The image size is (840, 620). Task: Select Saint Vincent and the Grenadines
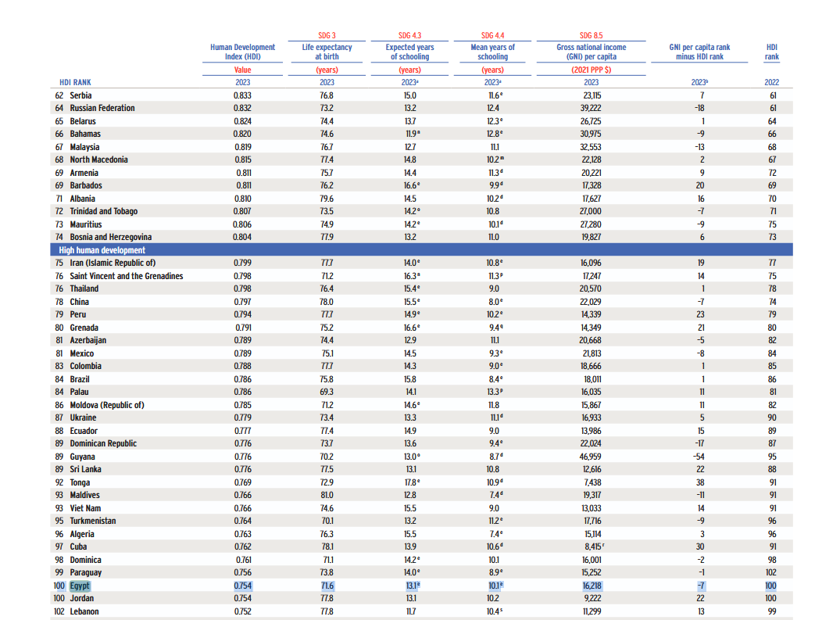coord(126,276)
